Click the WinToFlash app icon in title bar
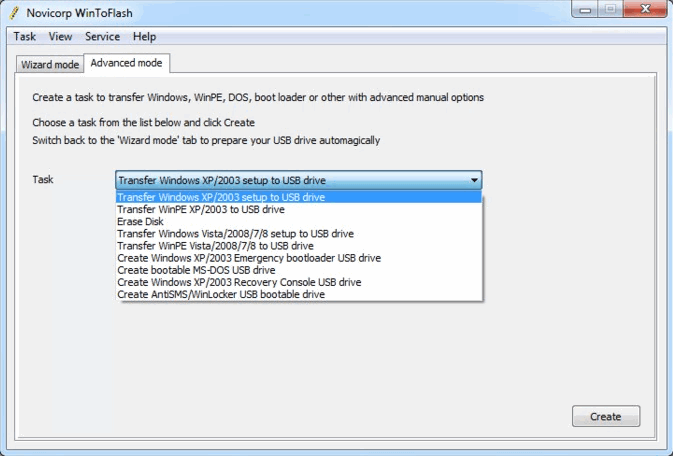The image size is (673, 456). [x=13, y=11]
